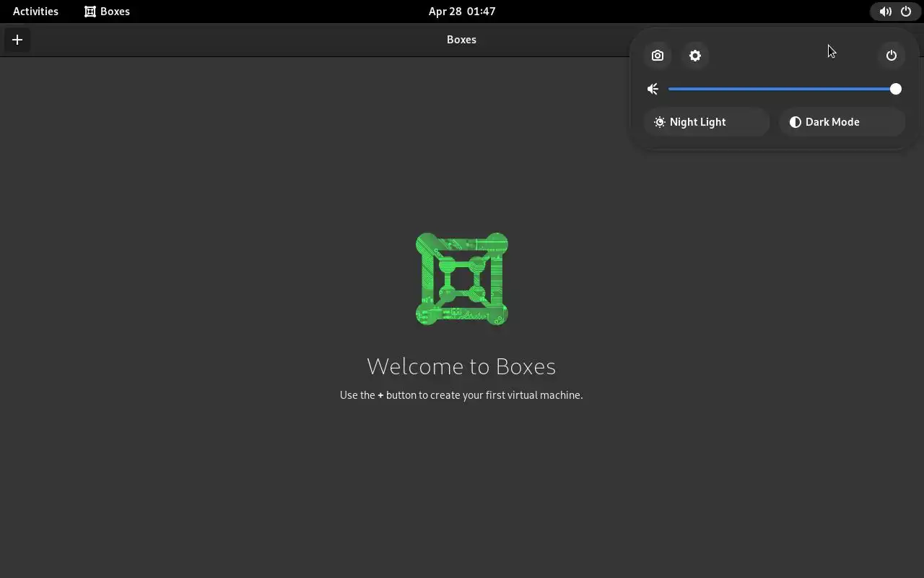Open the power menu in quick settings panel
This screenshot has width=924, height=578.
892,56
